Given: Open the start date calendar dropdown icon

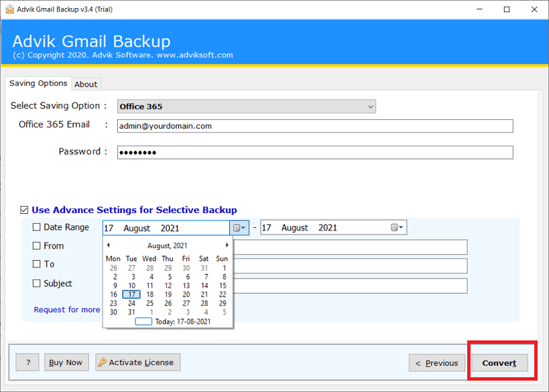Looking at the screenshot, I should [239, 228].
